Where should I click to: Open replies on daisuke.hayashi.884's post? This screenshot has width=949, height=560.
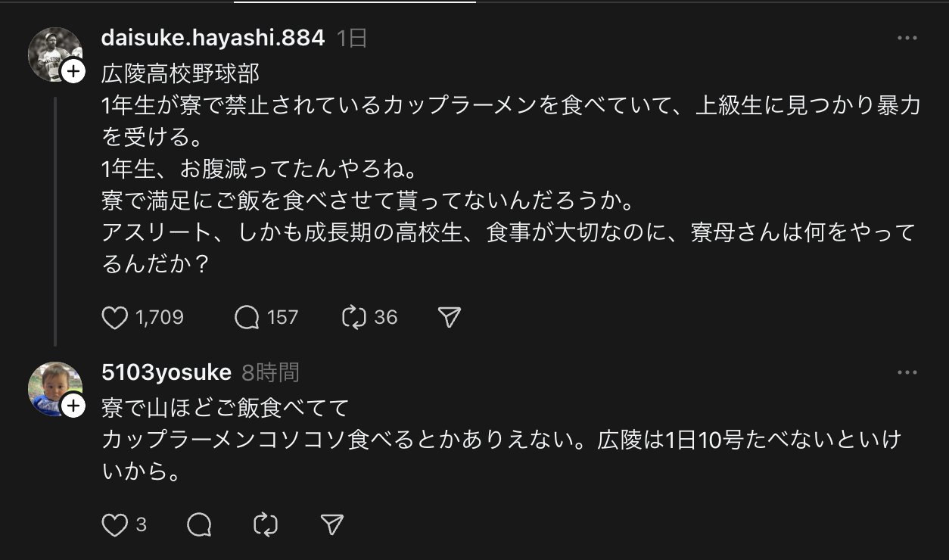click(x=247, y=317)
